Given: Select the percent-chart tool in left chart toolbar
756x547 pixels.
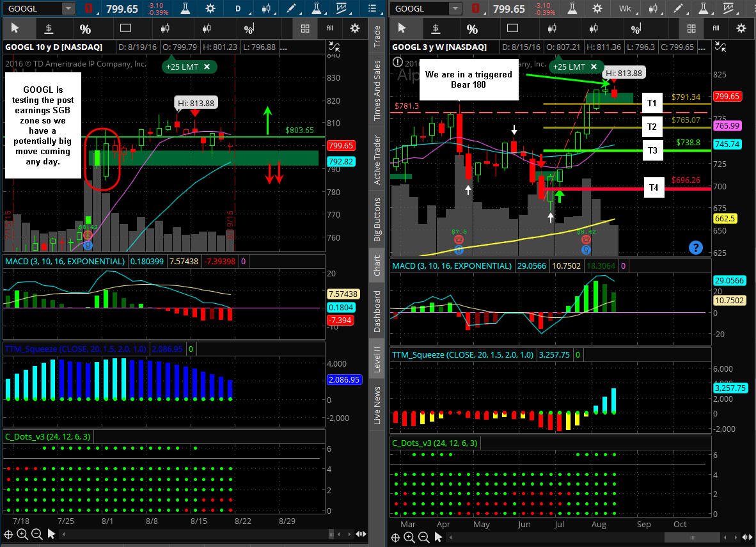Looking at the screenshot, I should coord(249,29).
